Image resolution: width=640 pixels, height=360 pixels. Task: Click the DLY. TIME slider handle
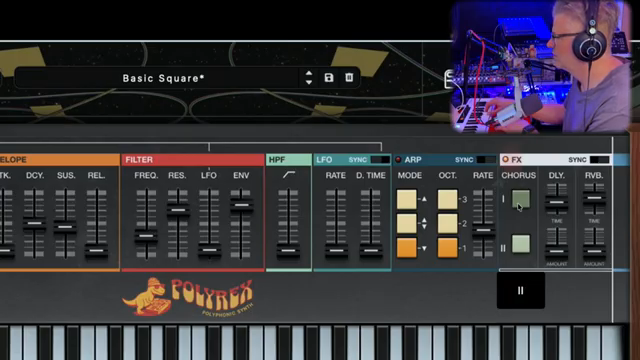coord(557,202)
